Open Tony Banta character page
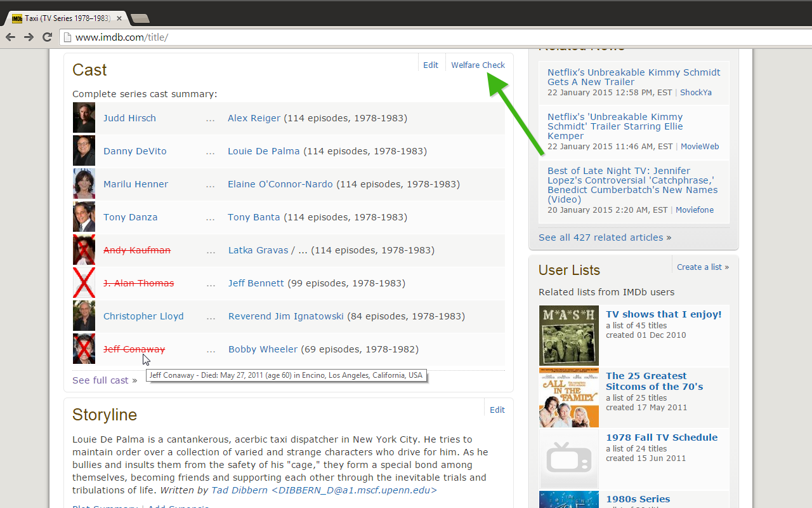 [x=254, y=217]
